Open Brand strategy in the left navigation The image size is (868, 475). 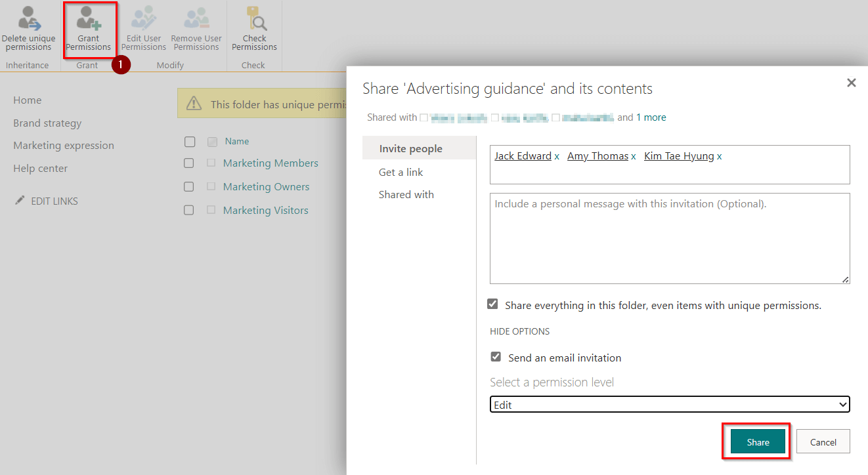pos(47,123)
